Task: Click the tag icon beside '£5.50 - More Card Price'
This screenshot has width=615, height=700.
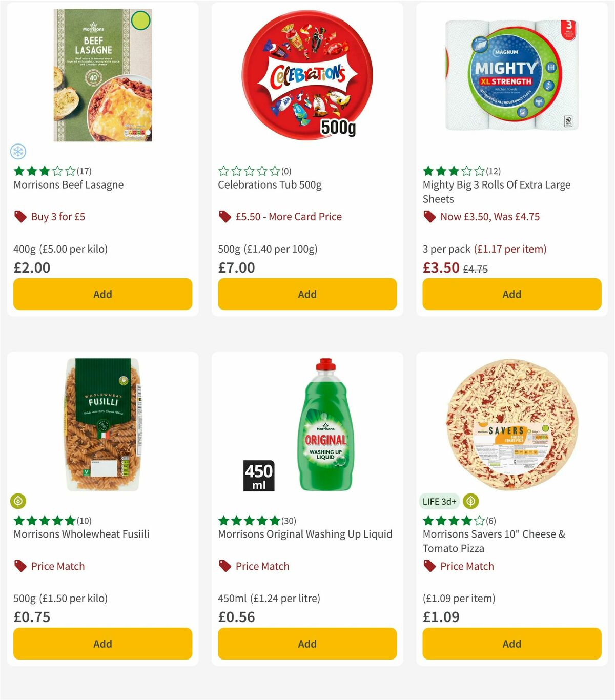Action: [224, 217]
